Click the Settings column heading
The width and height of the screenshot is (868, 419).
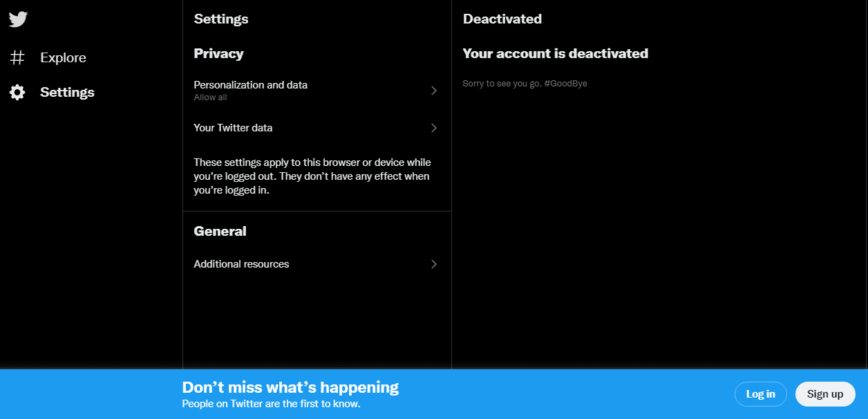[x=221, y=19]
